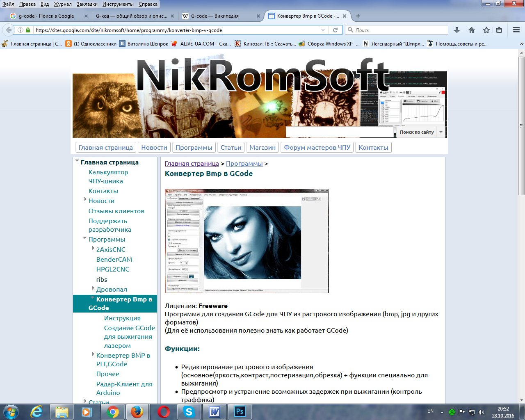Show more bookmarks chevron on bookmarks bar
This screenshot has height=420, width=525.
(522, 43)
